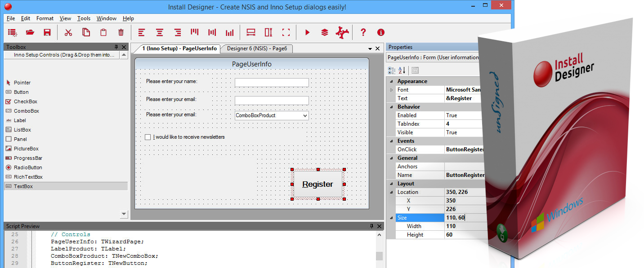
Task: Click the name text field on the form
Action: 272,83
